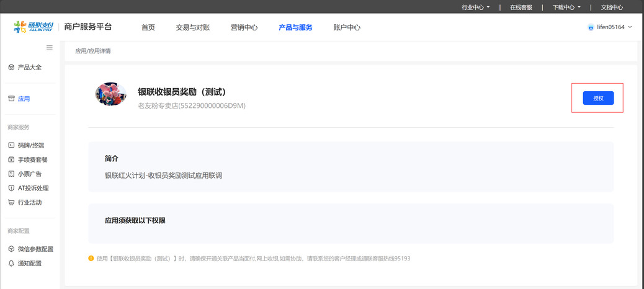Open the 下载中心 dropdown

coord(567,7)
